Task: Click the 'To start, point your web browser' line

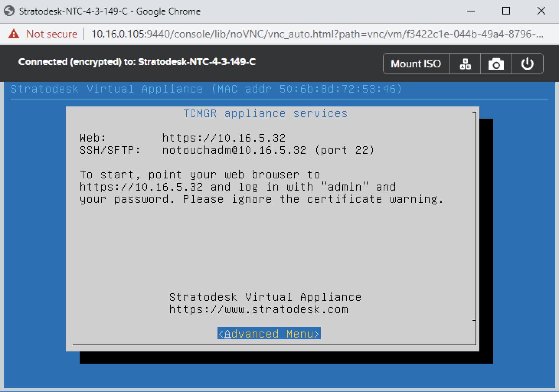Action: [200, 175]
